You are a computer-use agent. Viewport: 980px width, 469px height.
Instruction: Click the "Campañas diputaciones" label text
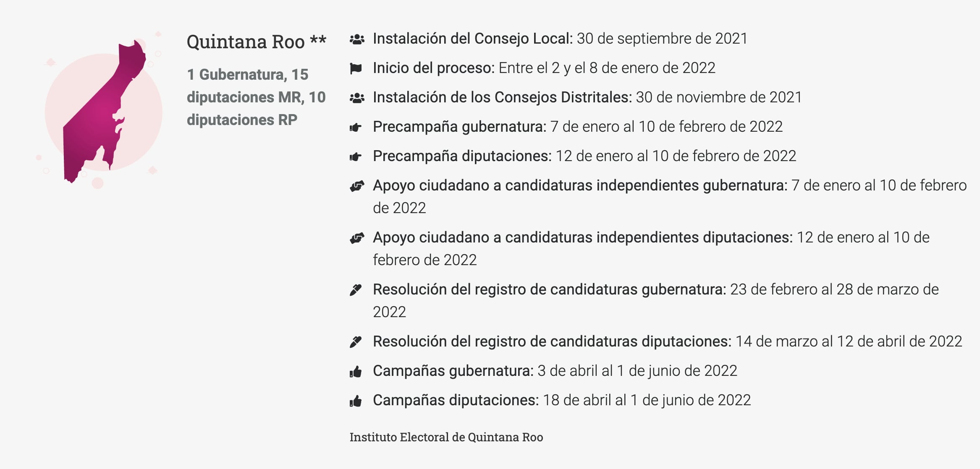455,400
